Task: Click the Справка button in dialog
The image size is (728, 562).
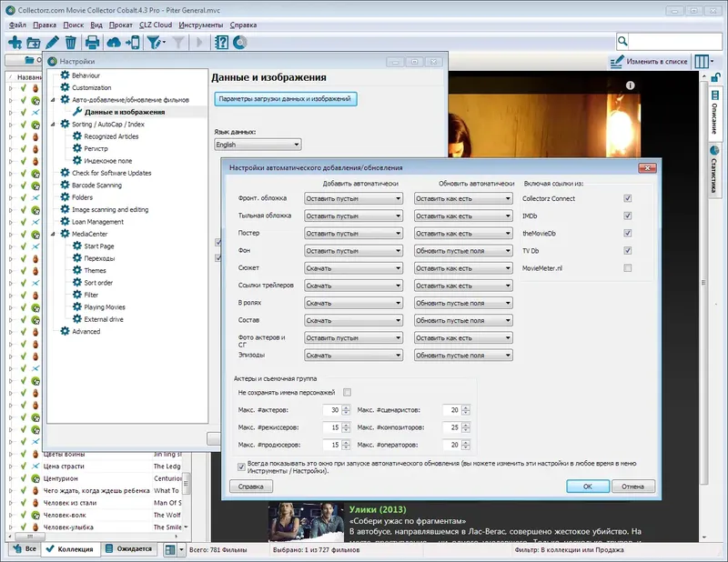Action: [x=251, y=487]
